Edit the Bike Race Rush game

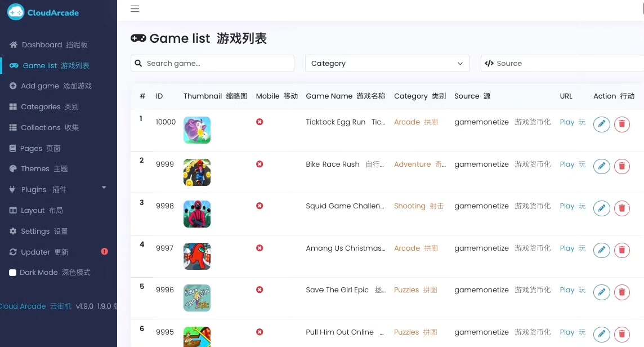[601, 166]
